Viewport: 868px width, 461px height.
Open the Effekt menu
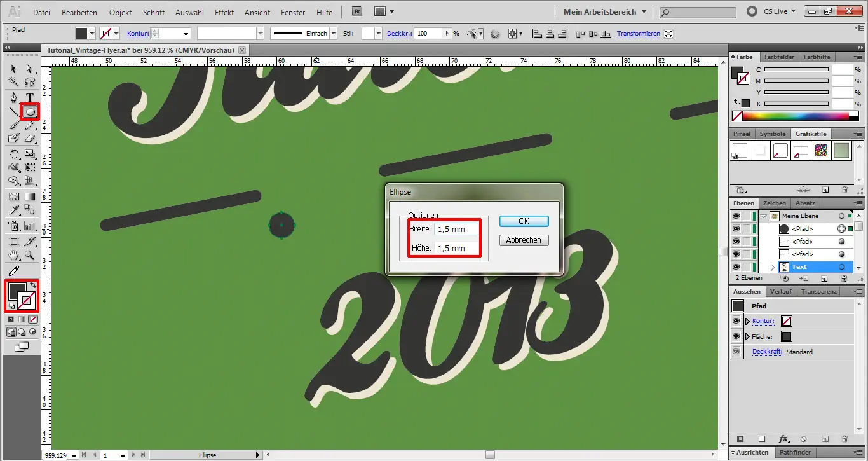point(224,12)
